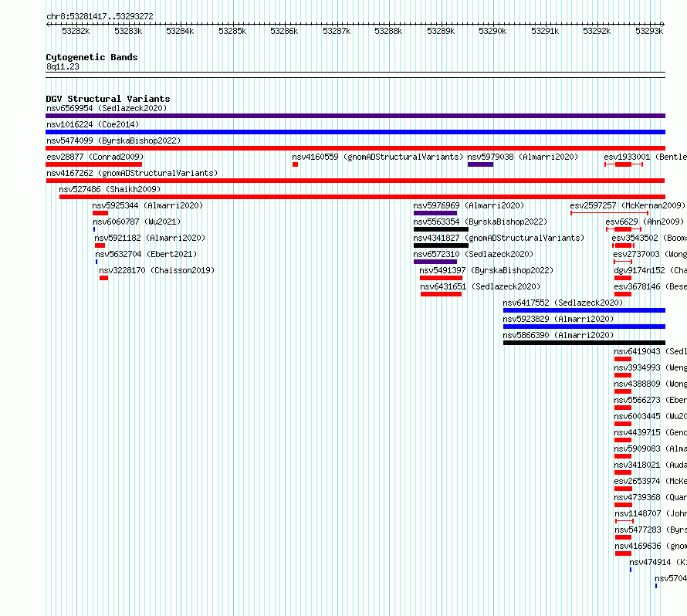Select the red nsv6431651 bar

click(x=442, y=294)
